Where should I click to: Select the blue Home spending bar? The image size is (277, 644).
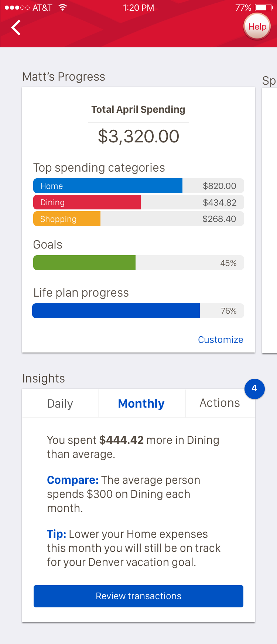(108, 186)
